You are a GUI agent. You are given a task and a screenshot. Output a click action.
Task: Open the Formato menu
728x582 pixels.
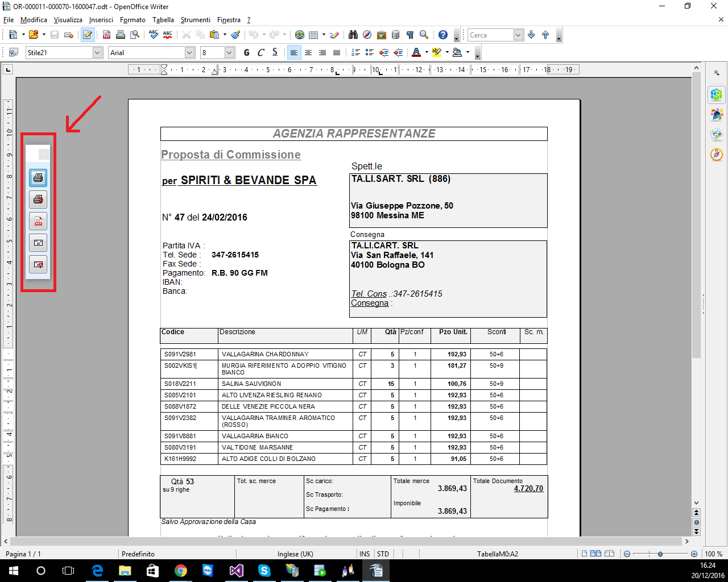click(x=133, y=20)
